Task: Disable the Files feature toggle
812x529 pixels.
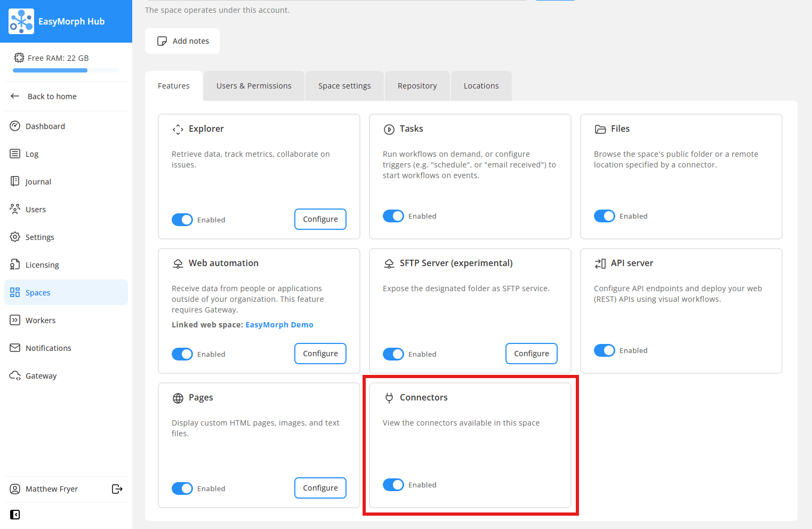Action: point(605,216)
